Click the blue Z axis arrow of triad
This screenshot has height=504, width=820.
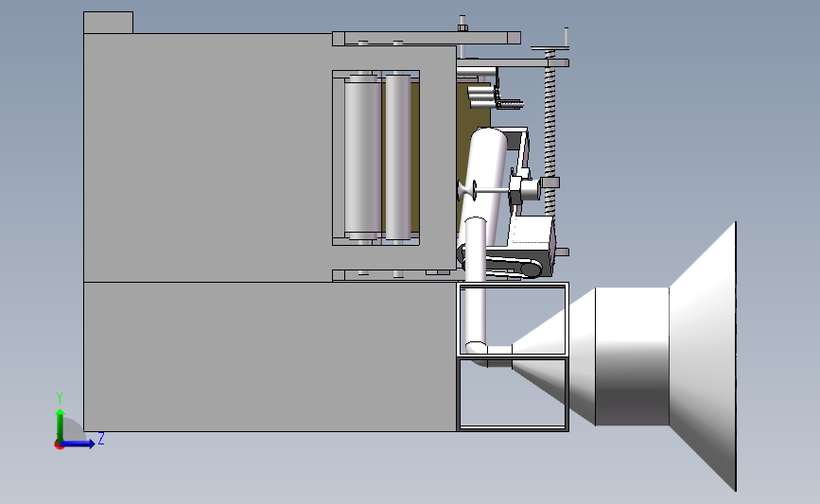pyautogui.click(x=79, y=443)
